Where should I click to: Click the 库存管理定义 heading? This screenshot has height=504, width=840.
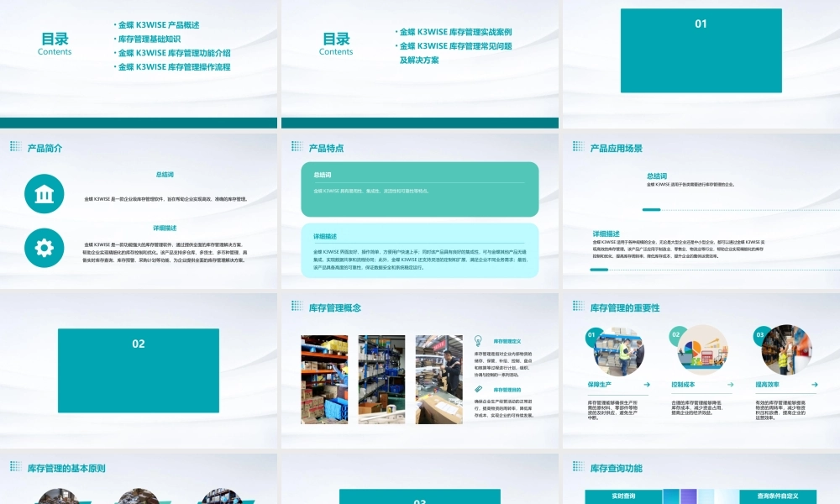507,341
